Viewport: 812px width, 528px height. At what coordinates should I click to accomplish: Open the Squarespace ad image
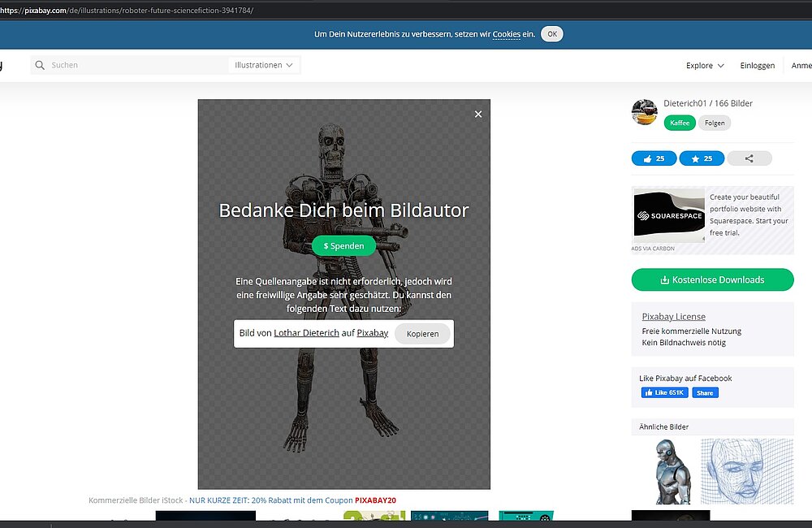[x=668, y=215]
